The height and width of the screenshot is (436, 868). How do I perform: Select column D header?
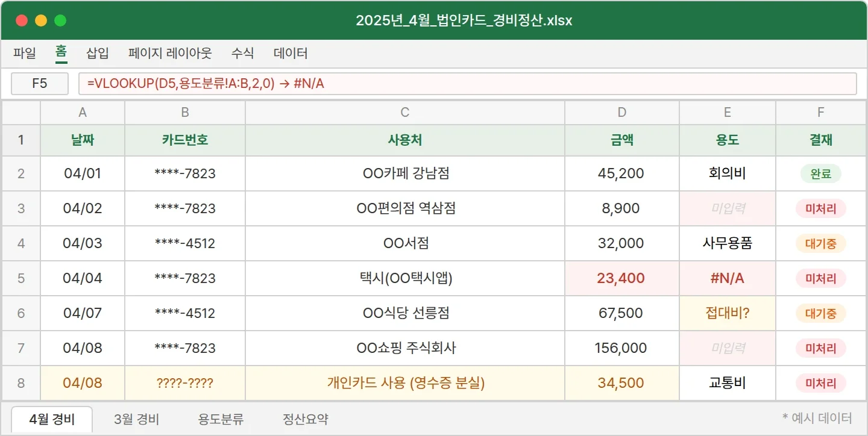pos(621,112)
